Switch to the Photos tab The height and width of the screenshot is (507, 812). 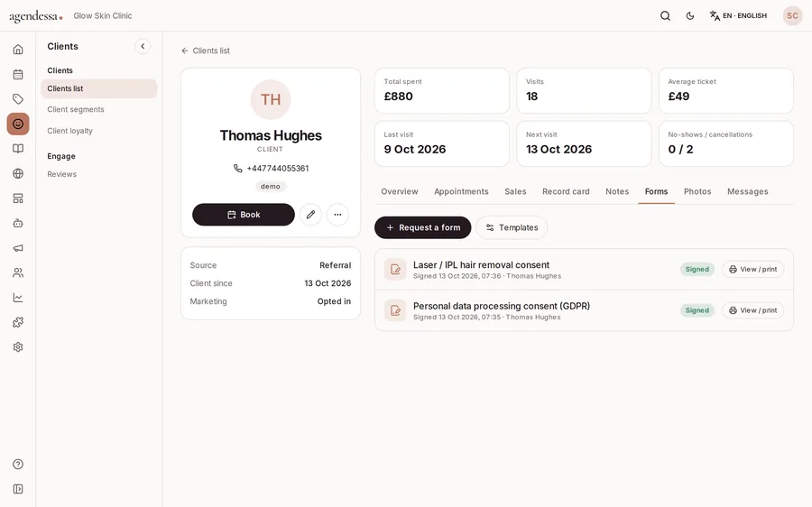[697, 191]
